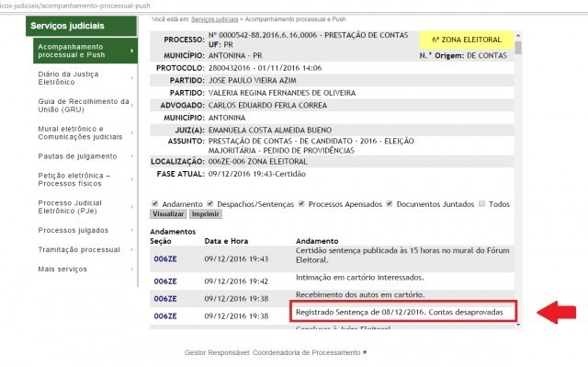Toggle the Despachos/Sentenças checkbox
The width and height of the screenshot is (588, 367).
(210, 203)
